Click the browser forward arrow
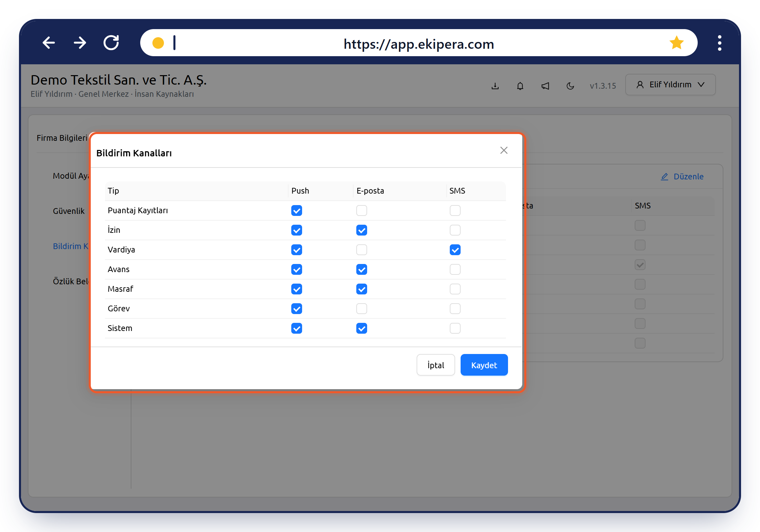Image resolution: width=760 pixels, height=532 pixels. 80,43
